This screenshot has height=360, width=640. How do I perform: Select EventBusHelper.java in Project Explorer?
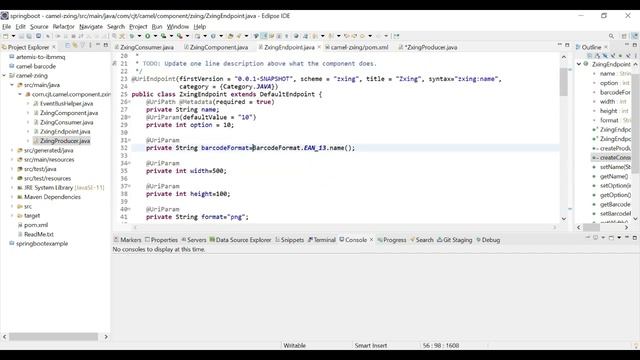click(x=66, y=104)
